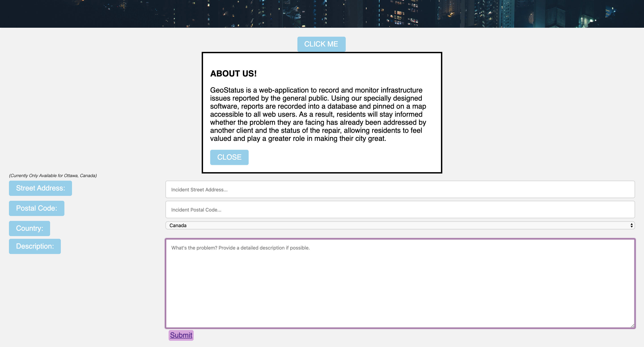This screenshot has width=644, height=347.
Task: Focus the Incident Postal Code field
Action: click(400, 209)
